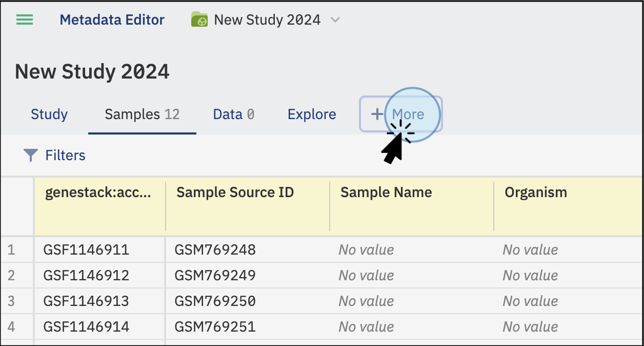This screenshot has width=644, height=346.
Task: Switch to the Study tab
Action: point(49,114)
